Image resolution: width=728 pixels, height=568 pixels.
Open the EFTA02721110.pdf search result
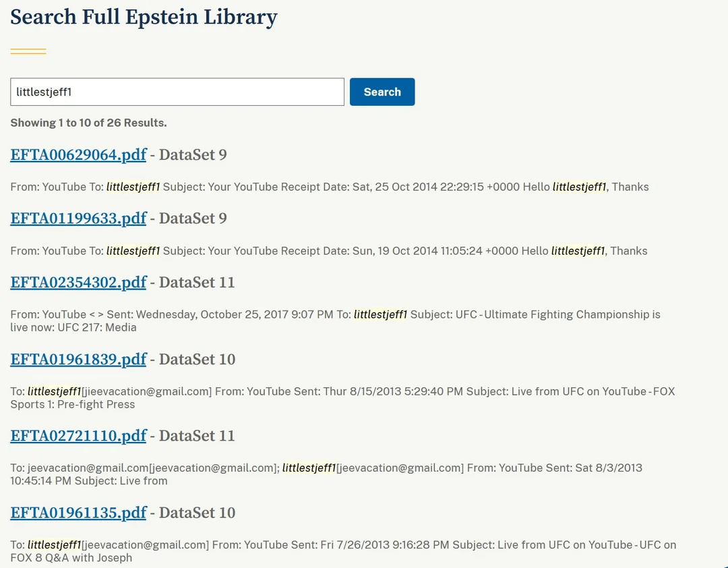pos(78,436)
